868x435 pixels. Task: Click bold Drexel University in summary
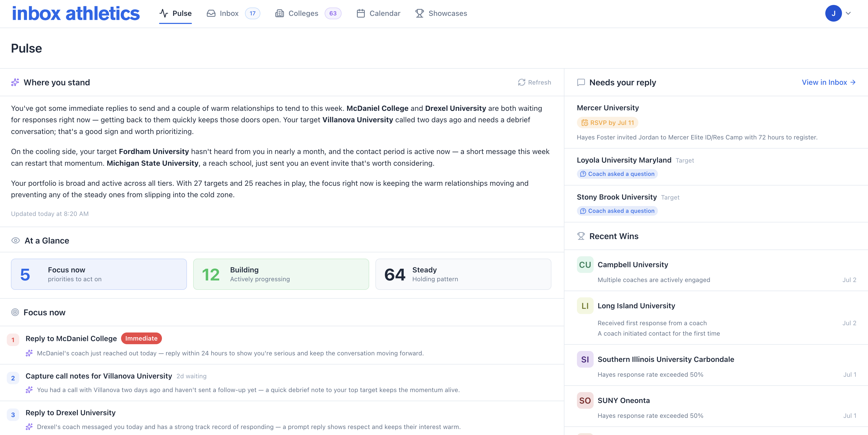[x=456, y=108]
